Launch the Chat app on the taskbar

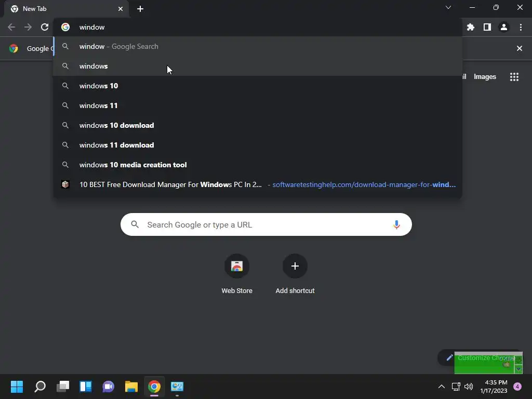(108, 387)
